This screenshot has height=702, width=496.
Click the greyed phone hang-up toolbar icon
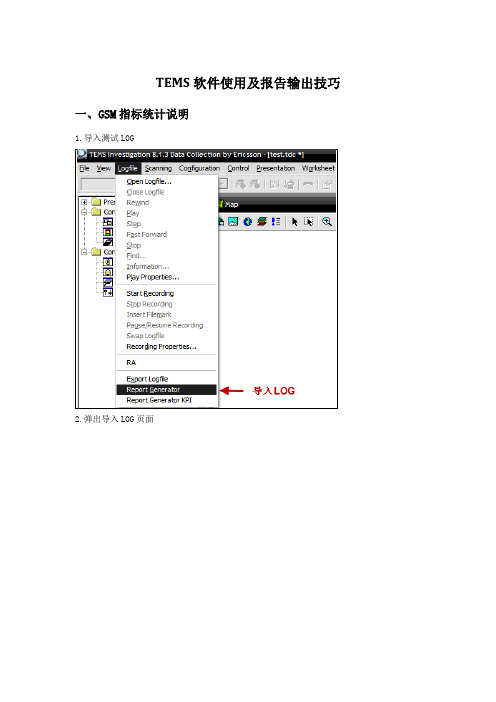point(308,184)
